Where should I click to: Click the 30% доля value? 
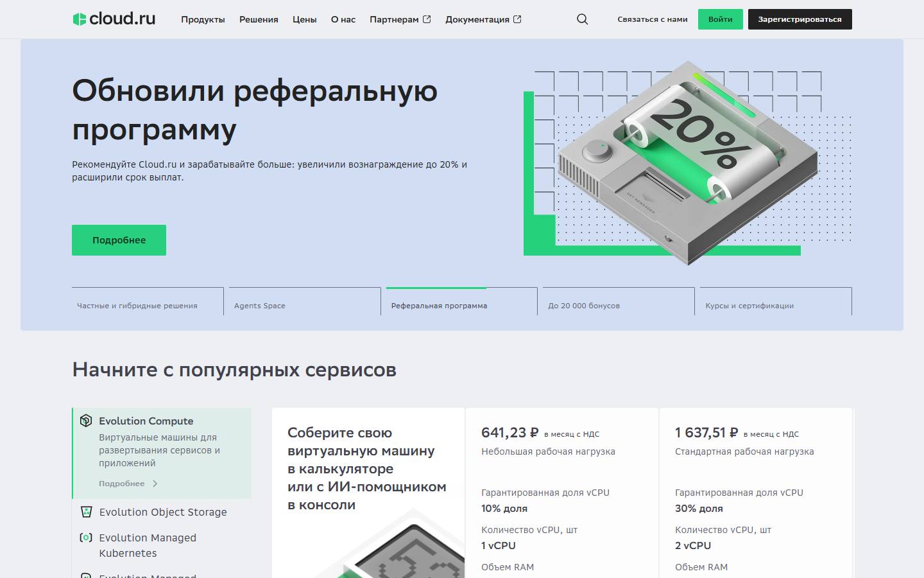[x=699, y=508]
